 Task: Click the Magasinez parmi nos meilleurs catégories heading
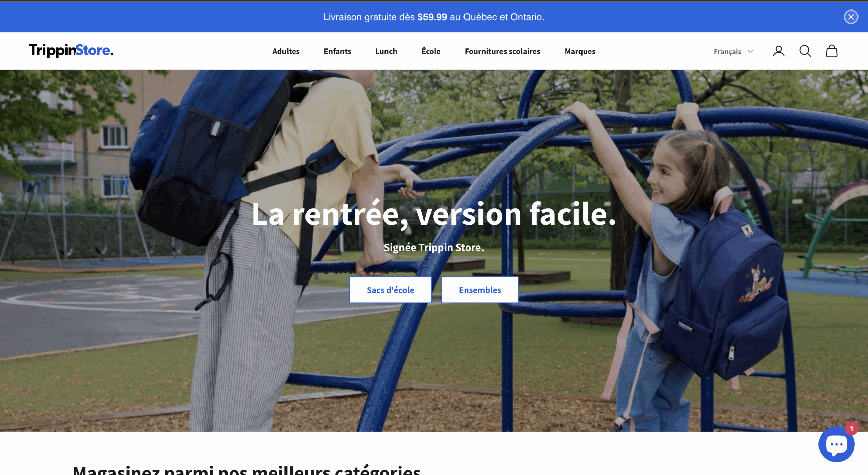point(247,470)
